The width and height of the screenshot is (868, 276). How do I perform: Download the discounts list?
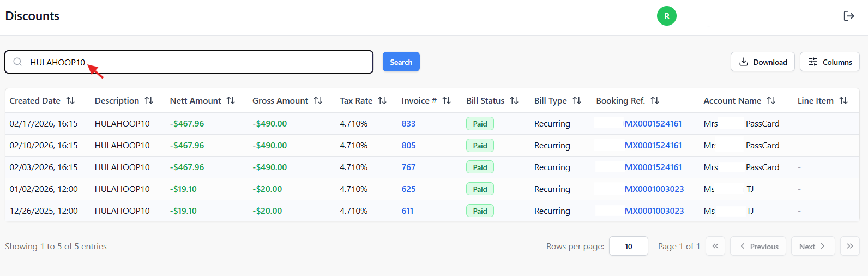pos(763,62)
